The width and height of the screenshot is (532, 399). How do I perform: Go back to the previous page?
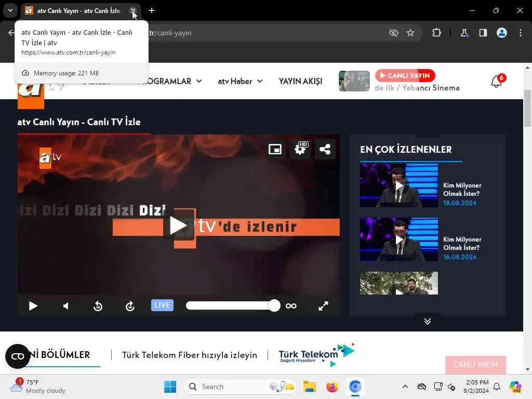(11, 33)
